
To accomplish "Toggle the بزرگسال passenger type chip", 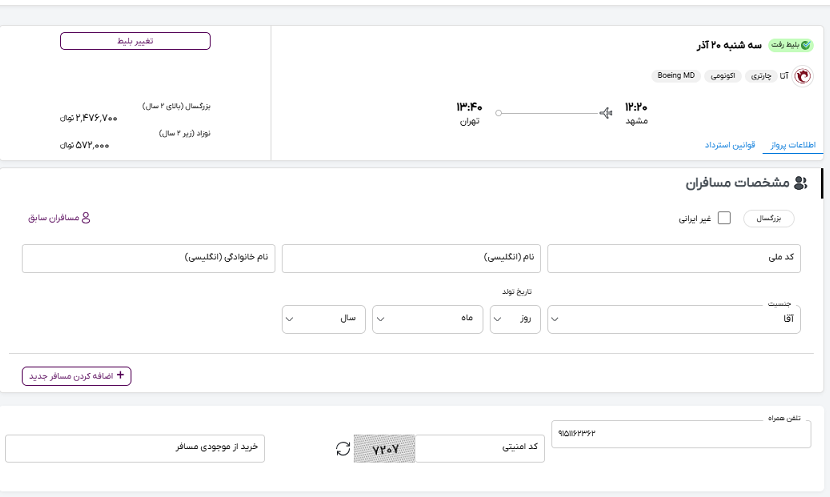I will [768, 218].
